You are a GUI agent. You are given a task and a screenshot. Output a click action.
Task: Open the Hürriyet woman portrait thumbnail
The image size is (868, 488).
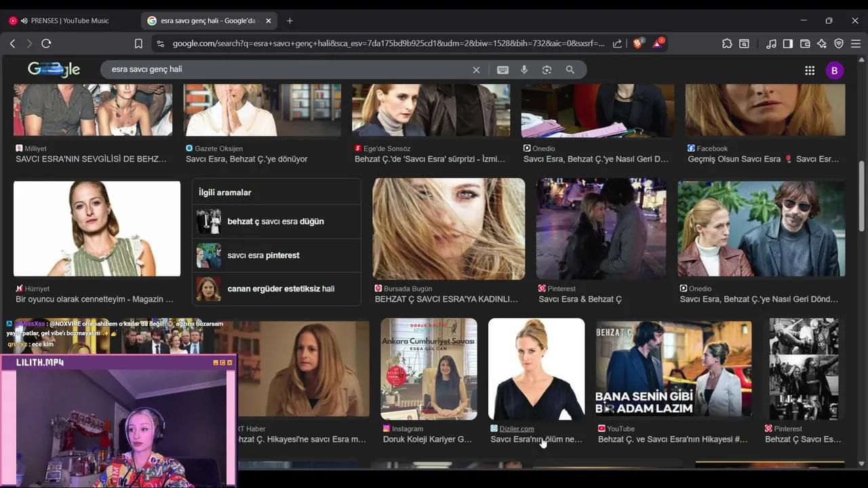coord(97,228)
